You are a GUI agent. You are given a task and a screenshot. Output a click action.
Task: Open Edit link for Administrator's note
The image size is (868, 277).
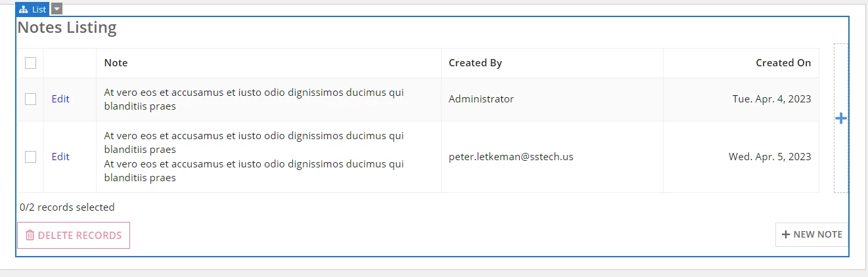tap(60, 99)
